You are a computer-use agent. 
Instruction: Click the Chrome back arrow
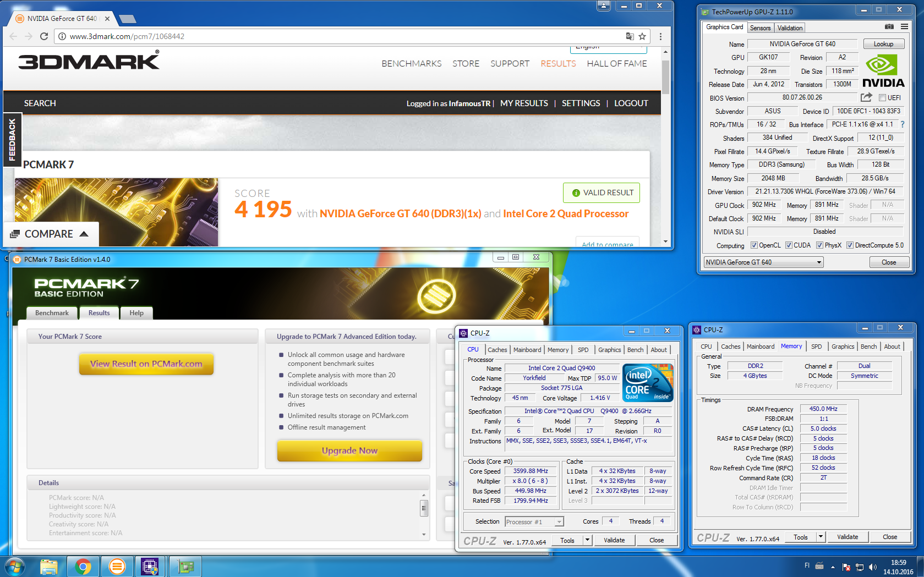click(x=13, y=36)
